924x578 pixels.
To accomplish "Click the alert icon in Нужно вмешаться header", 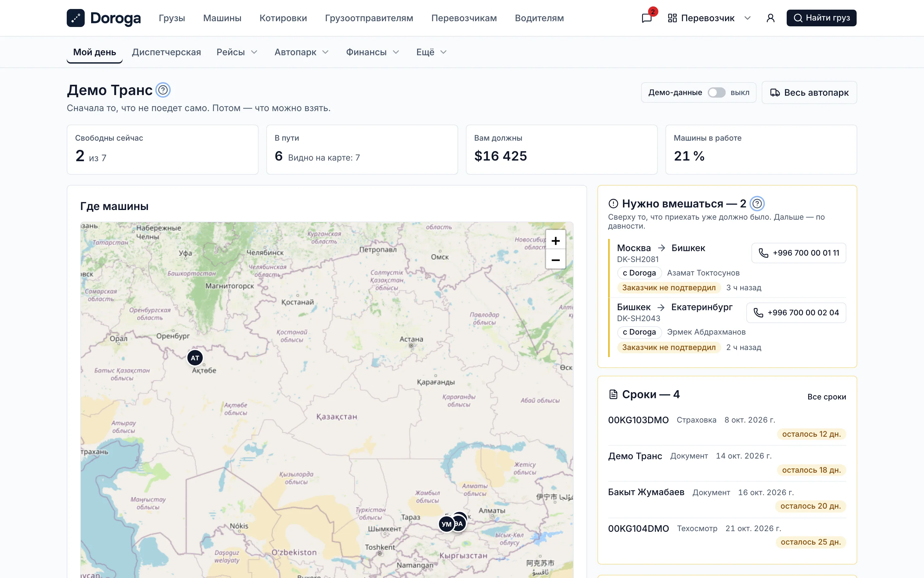I will [x=613, y=204].
